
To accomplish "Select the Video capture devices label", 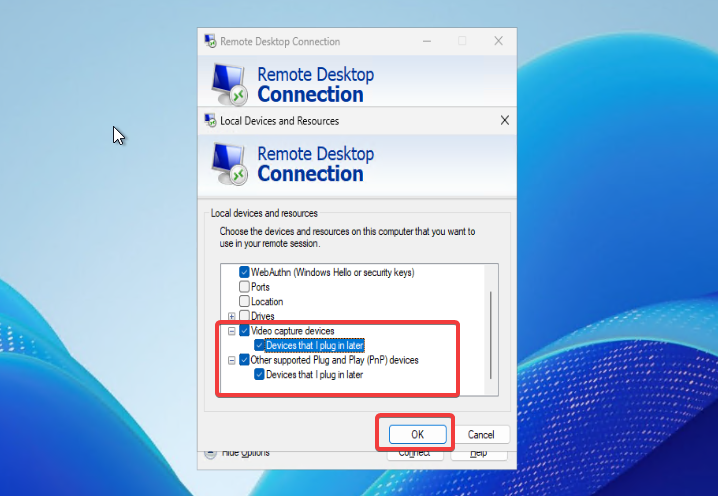I will 292,331.
